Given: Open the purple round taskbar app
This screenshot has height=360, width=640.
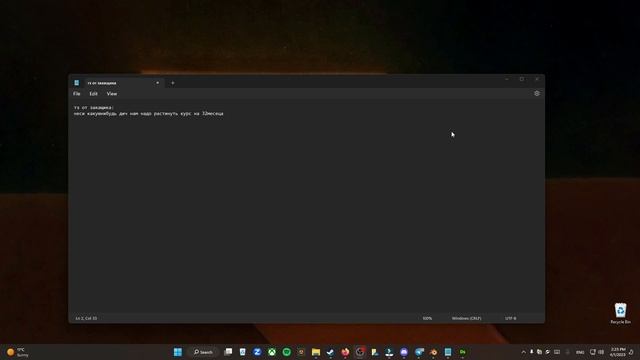Looking at the screenshot, I should pos(404,352).
